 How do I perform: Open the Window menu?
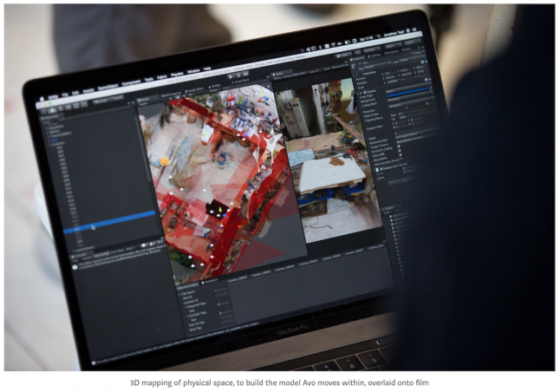192,70
